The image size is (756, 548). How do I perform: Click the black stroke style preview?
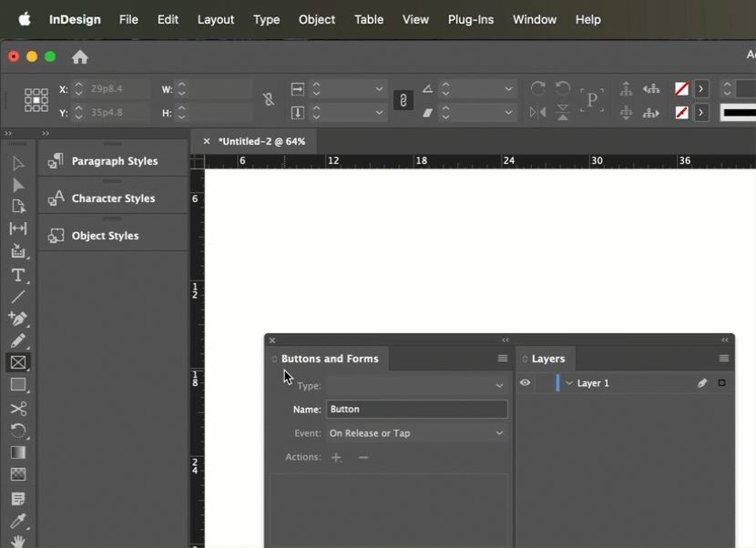pos(738,113)
